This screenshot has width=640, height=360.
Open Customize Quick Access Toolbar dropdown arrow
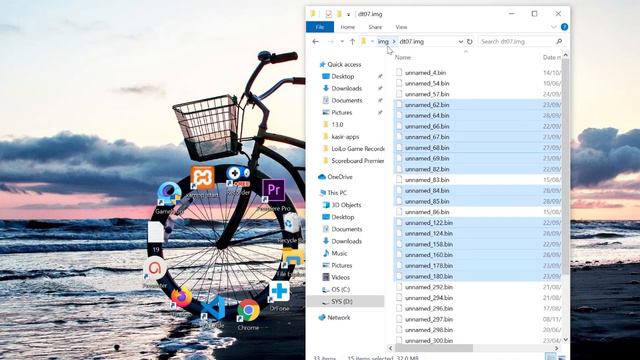[x=349, y=14]
